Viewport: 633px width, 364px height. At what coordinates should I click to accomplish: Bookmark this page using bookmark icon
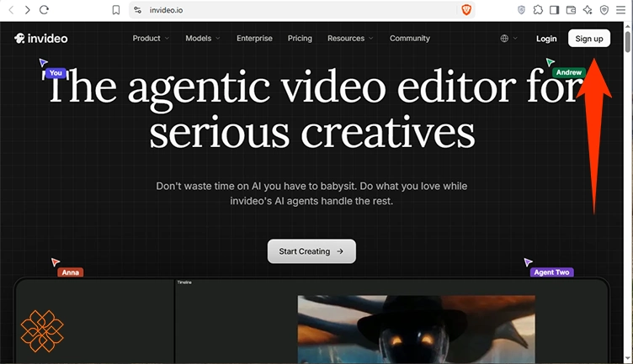point(116,10)
